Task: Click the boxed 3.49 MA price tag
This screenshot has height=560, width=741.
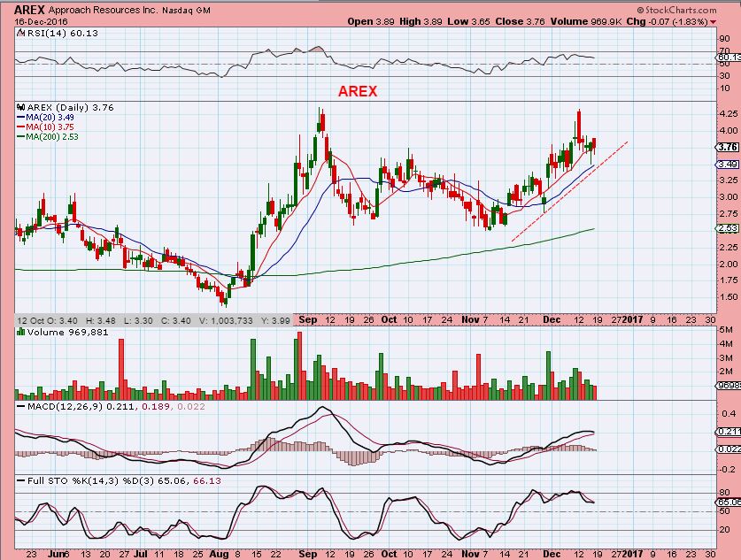Action: [728, 165]
